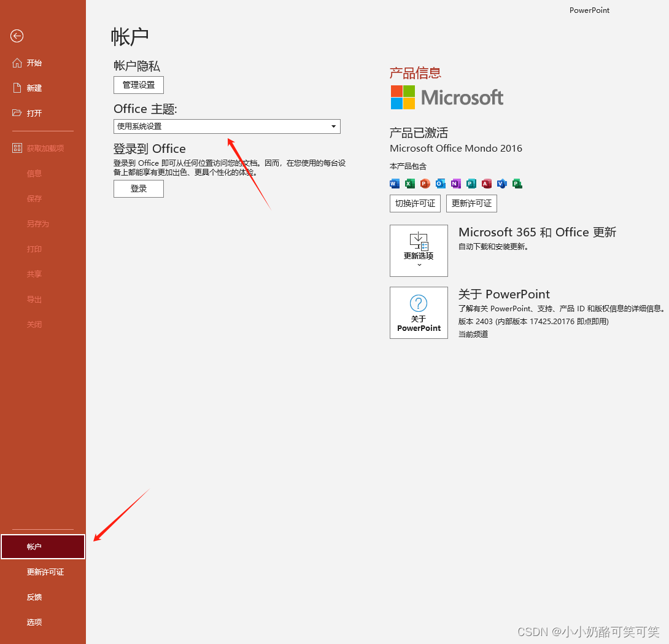Expand the 更新选项 dropdown button
669x644 pixels.
[419, 250]
